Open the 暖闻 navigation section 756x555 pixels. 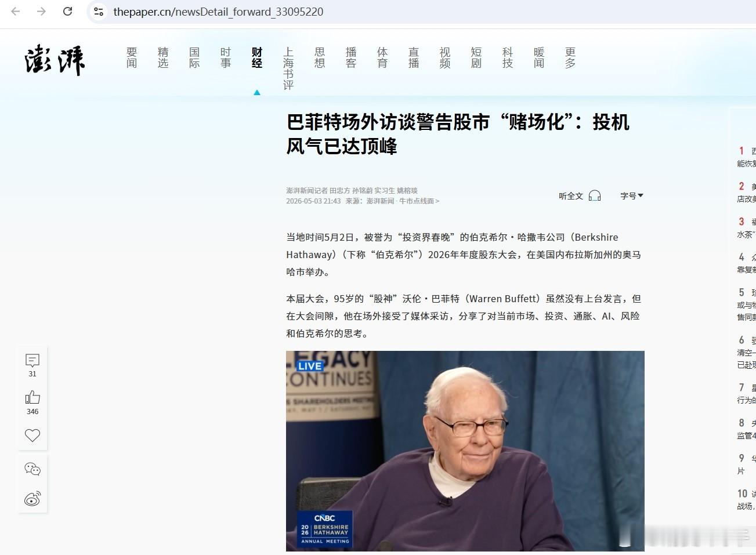[x=539, y=58]
